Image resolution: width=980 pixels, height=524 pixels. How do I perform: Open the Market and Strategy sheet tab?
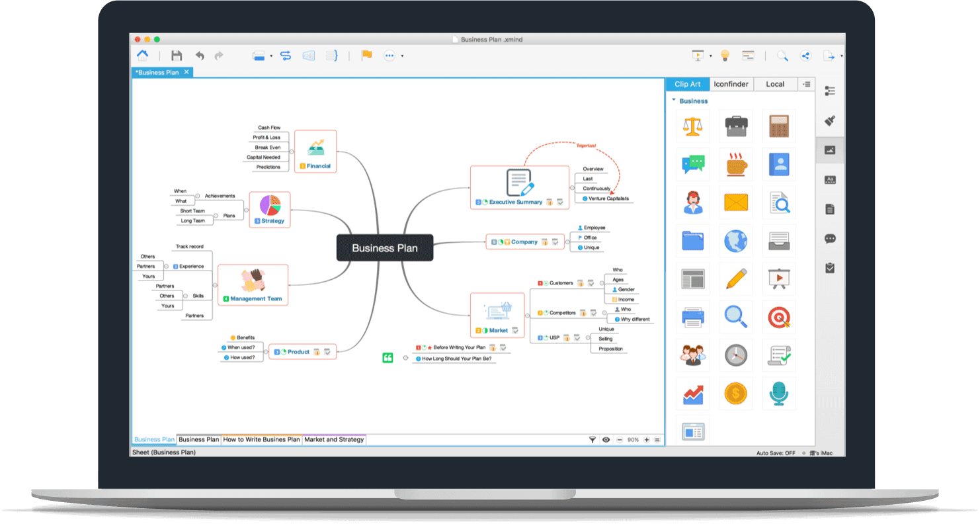[334, 439]
